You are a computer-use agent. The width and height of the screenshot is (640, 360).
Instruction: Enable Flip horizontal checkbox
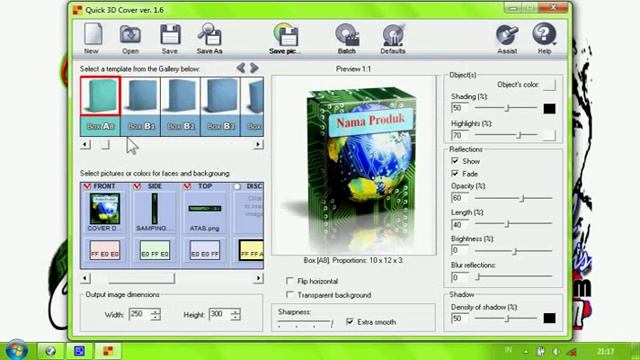pyautogui.click(x=290, y=281)
